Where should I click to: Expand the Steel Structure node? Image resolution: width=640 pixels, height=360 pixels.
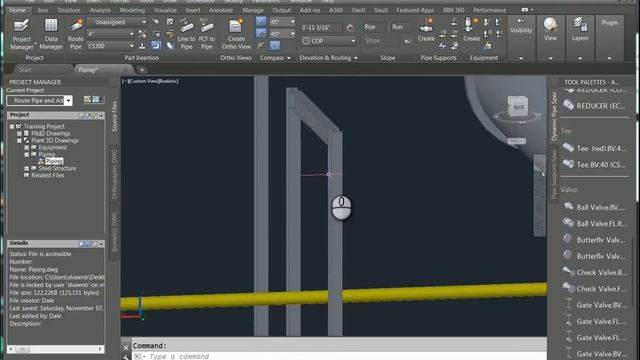(x=27, y=168)
